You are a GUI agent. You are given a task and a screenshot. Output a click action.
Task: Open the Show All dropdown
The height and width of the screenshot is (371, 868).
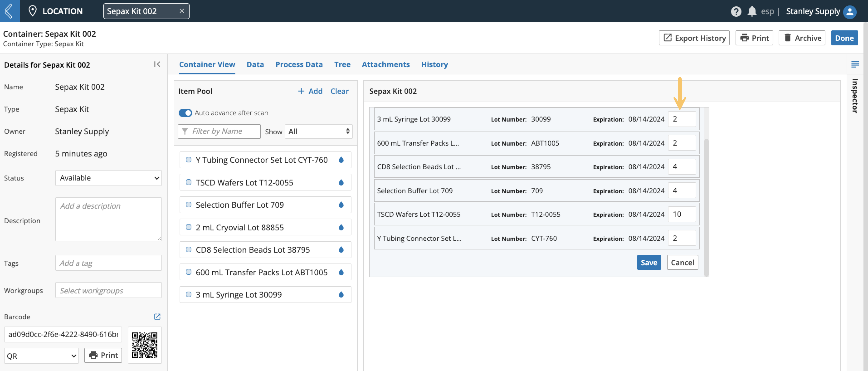pos(318,132)
